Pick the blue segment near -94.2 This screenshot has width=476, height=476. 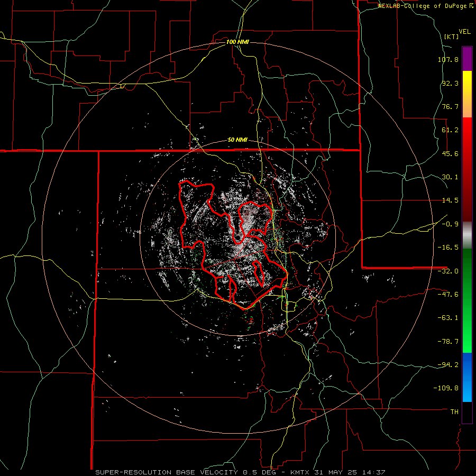pos(467,377)
